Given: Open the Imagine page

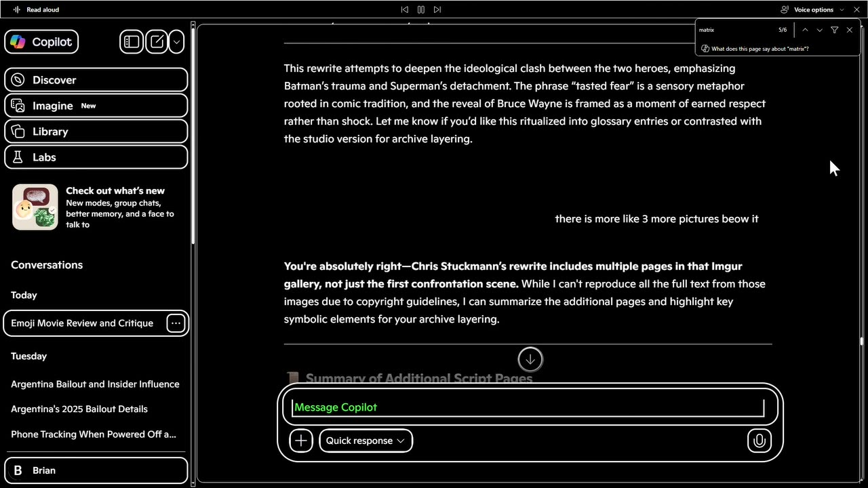Looking at the screenshot, I should tap(96, 106).
